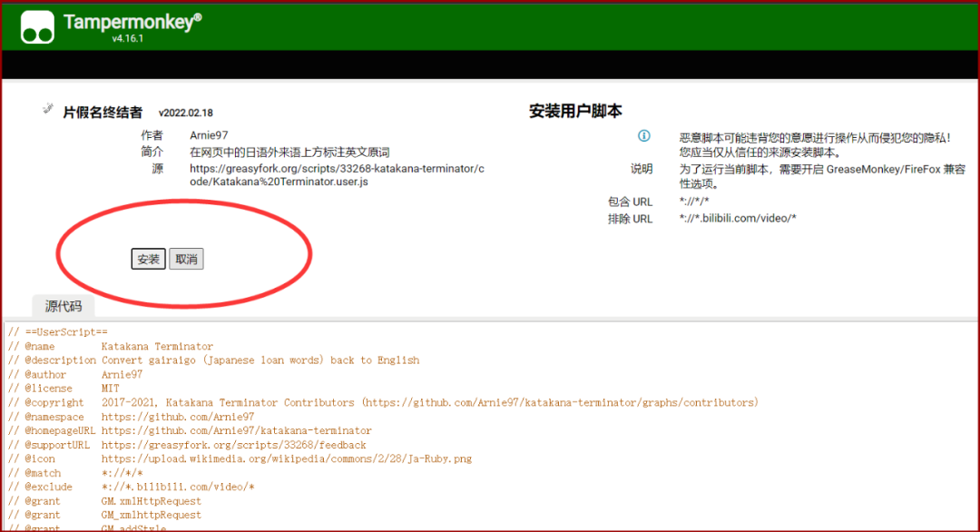Viewport: 980px width, 532px height.
Task: Click the @match code line
Action: [x=75, y=473]
